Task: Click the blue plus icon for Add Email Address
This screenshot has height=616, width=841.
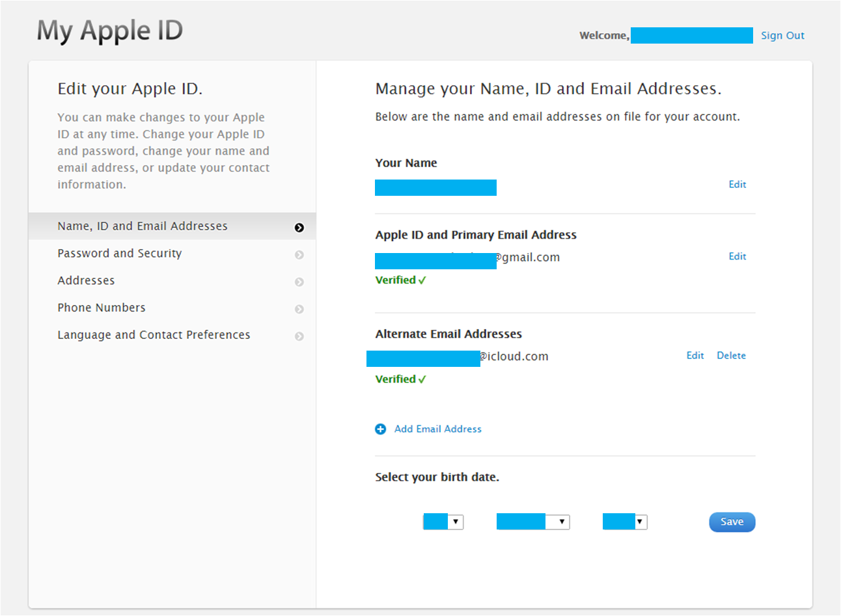Action: 381,429
